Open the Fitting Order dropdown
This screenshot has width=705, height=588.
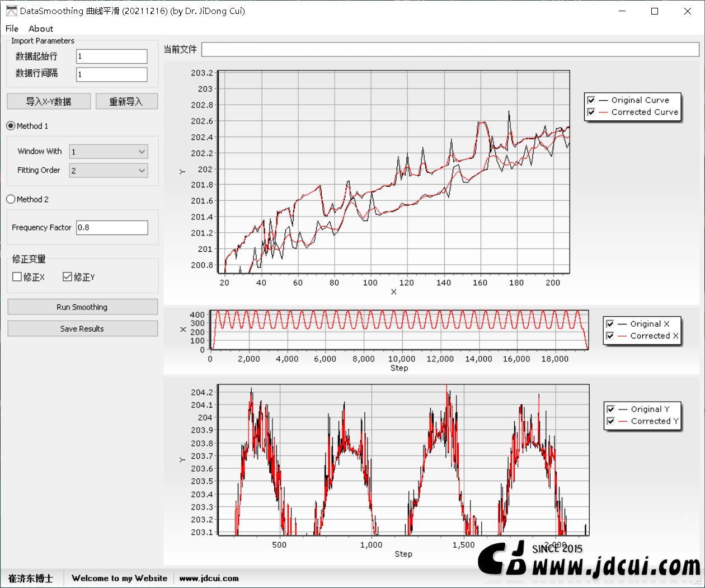109,171
